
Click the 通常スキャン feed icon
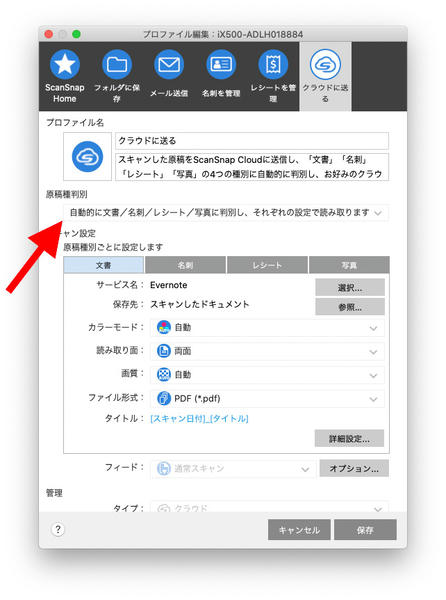click(164, 468)
